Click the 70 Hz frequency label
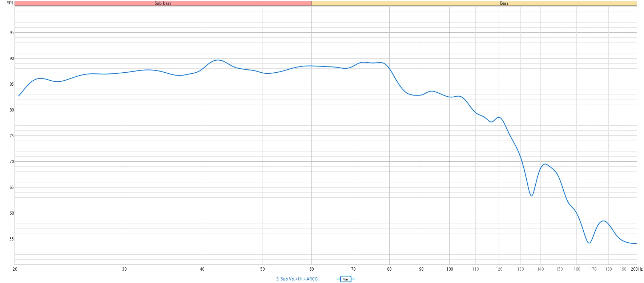The height and width of the screenshot is (283, 644). (353, 269)
